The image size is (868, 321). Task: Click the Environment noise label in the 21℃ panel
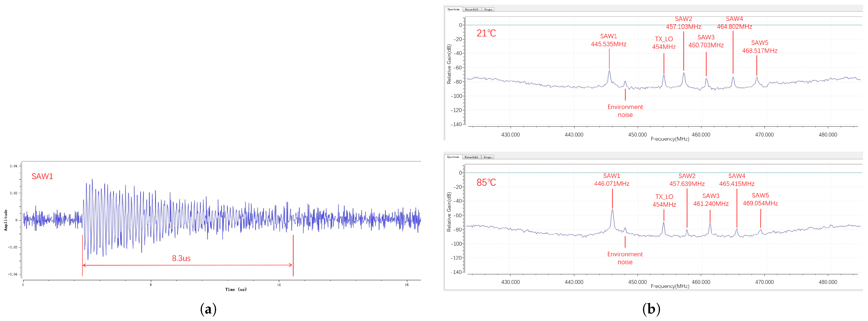(x=625, y=111)
